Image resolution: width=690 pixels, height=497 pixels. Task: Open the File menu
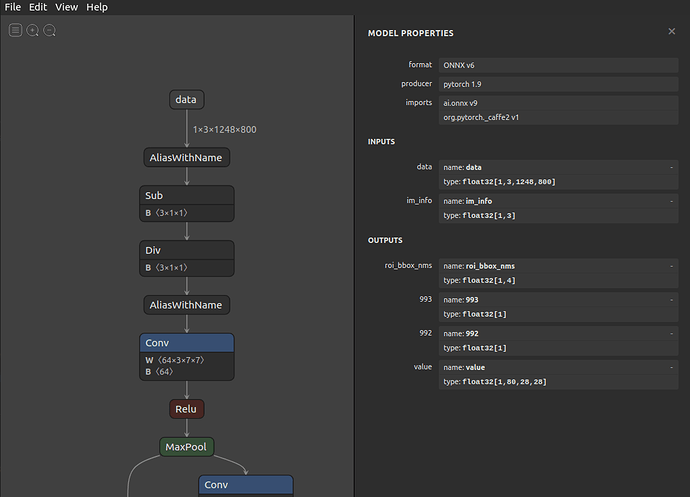13,7
